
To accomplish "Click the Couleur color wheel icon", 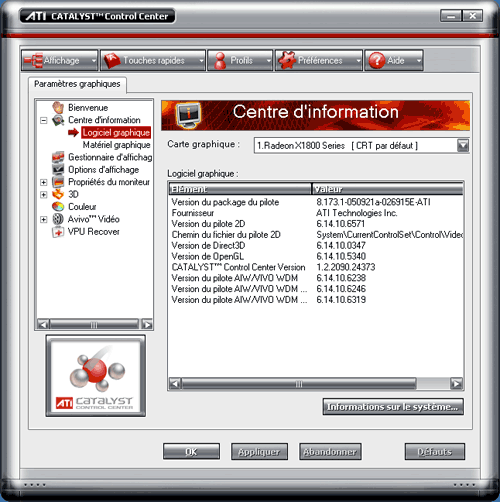I will (x=58, y=206).
